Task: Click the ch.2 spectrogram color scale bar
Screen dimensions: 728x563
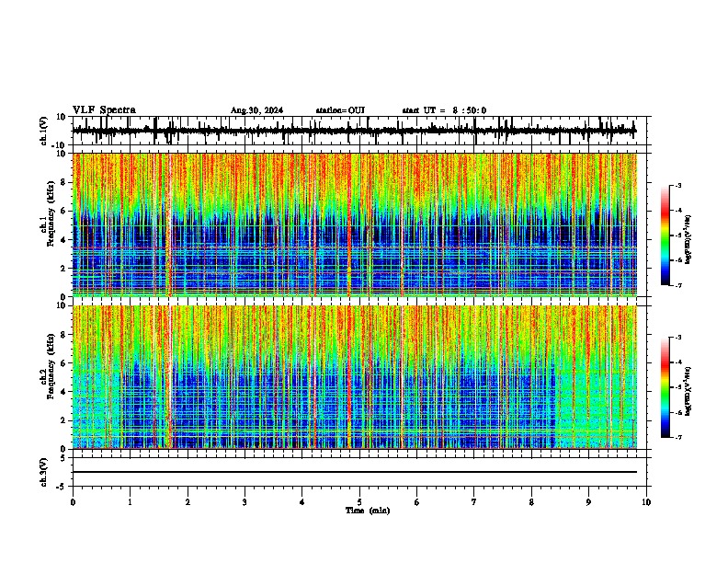Action: click(x=665, y=387)
